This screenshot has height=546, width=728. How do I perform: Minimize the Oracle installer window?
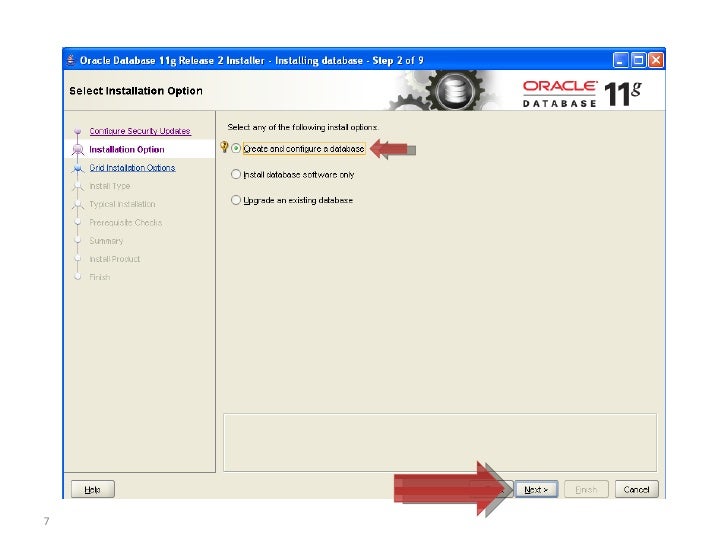[620, 60]
